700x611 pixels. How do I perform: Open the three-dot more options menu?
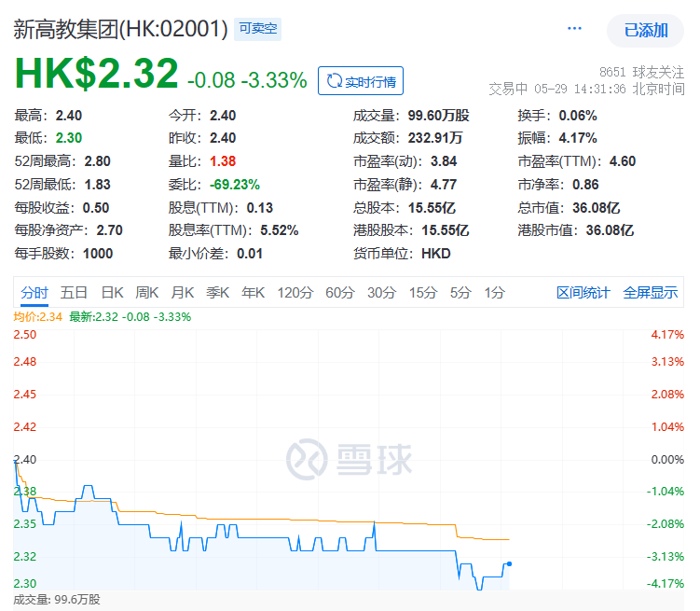click(x=574, y=29)
